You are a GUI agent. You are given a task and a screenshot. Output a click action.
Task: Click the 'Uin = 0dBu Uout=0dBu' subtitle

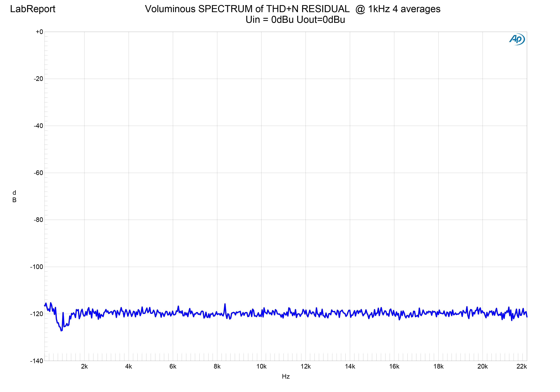[x=295, y=20]
